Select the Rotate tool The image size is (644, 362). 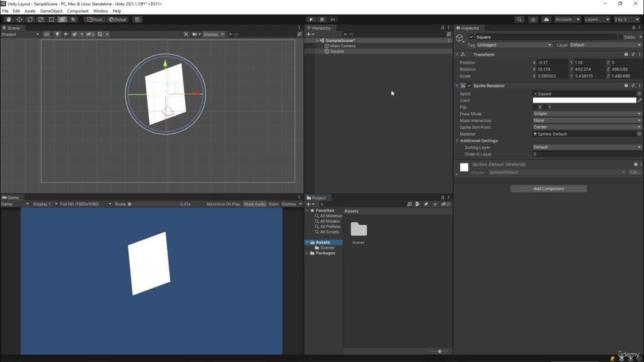[30, 20]
